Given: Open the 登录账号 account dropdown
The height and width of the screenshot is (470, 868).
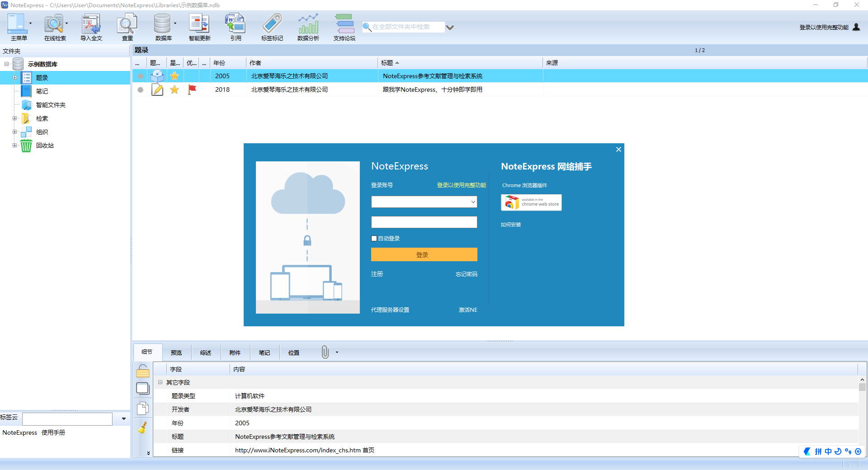Looking at the screenshot, I should 473,202.
